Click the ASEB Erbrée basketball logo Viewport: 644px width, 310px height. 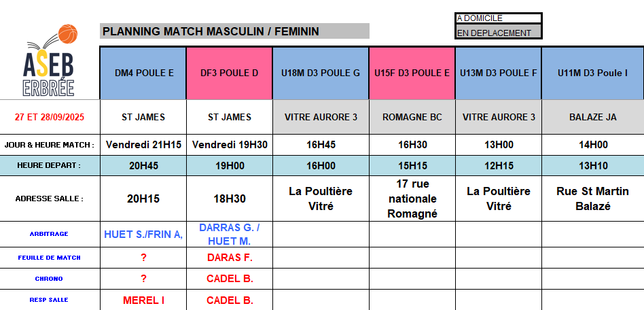pyautogui.click(x=49, y=63)
